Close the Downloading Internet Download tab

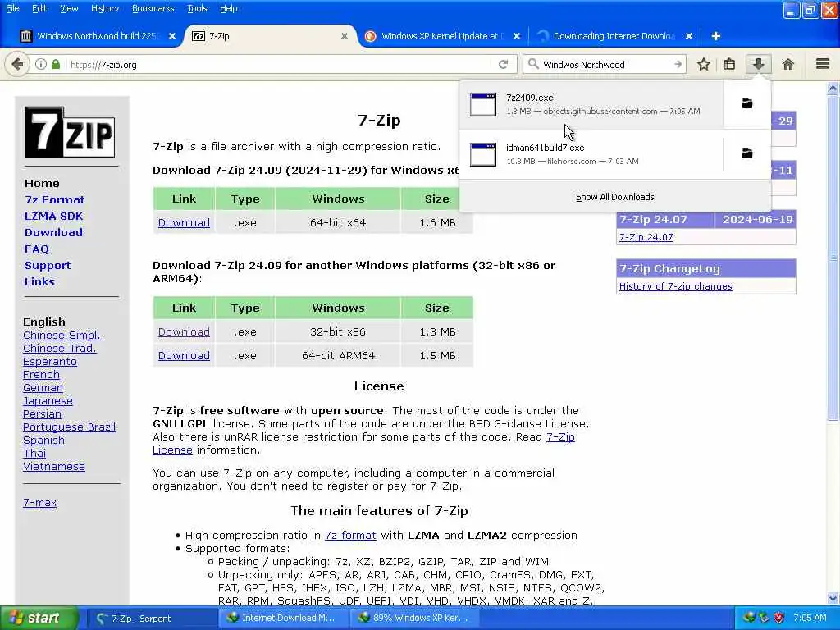689,36
